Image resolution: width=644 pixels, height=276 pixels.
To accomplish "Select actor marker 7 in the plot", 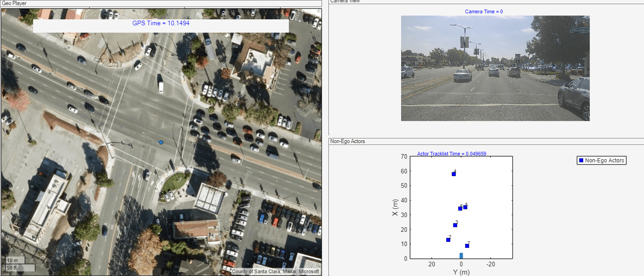I will point(467,246).
